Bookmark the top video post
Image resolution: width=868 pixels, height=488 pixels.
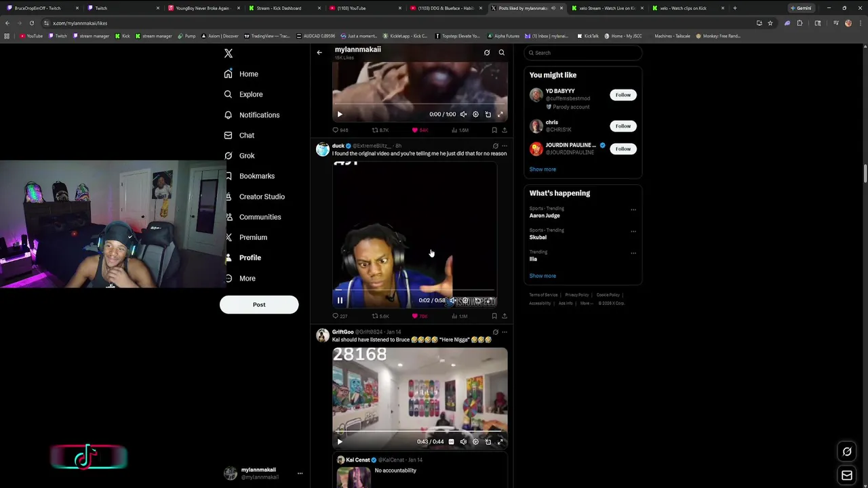point(494,130)
